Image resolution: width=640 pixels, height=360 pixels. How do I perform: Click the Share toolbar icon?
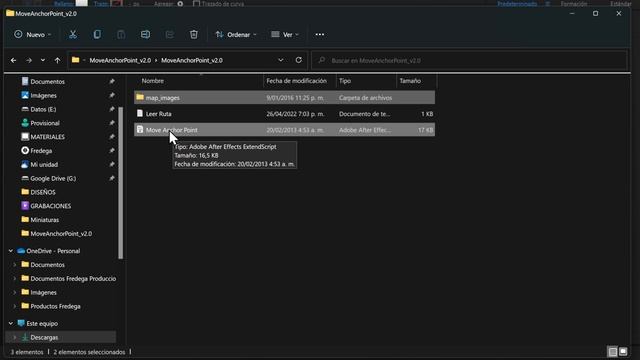pyautogui.click(x=169, y=35)
